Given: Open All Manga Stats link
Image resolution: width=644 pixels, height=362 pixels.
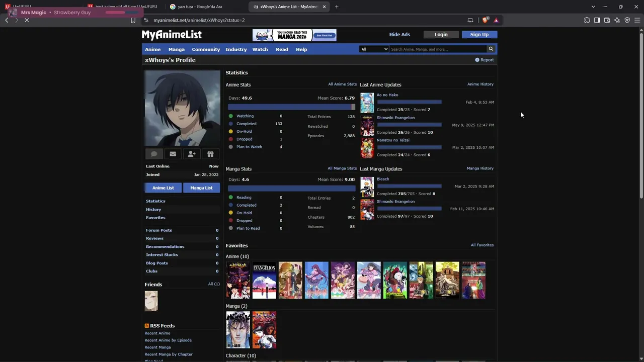Looking at the screenshot, I should (x=342, y=168).
